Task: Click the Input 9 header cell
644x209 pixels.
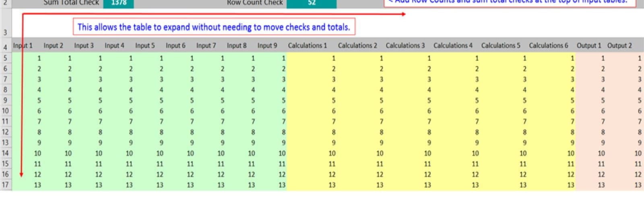Action: coord(267,46)
